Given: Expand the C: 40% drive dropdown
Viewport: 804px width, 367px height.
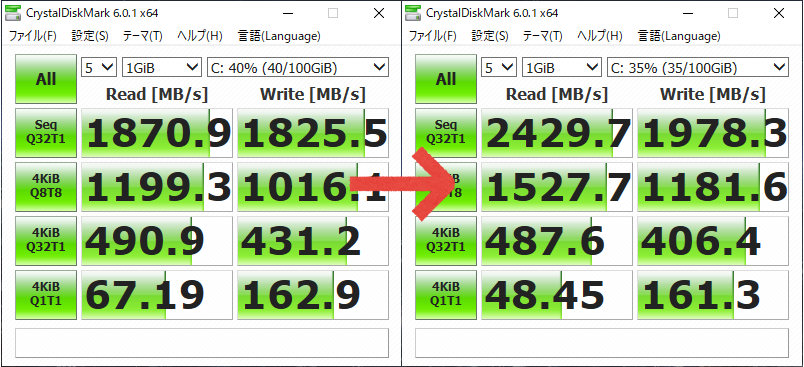Looking at the screenshot, I should 297,67.
